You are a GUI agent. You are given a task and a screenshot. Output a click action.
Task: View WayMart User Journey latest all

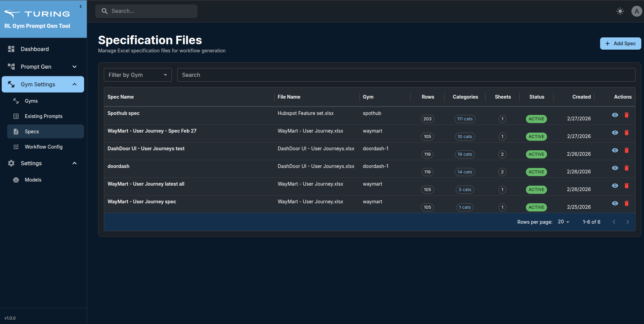click(615, 186)
